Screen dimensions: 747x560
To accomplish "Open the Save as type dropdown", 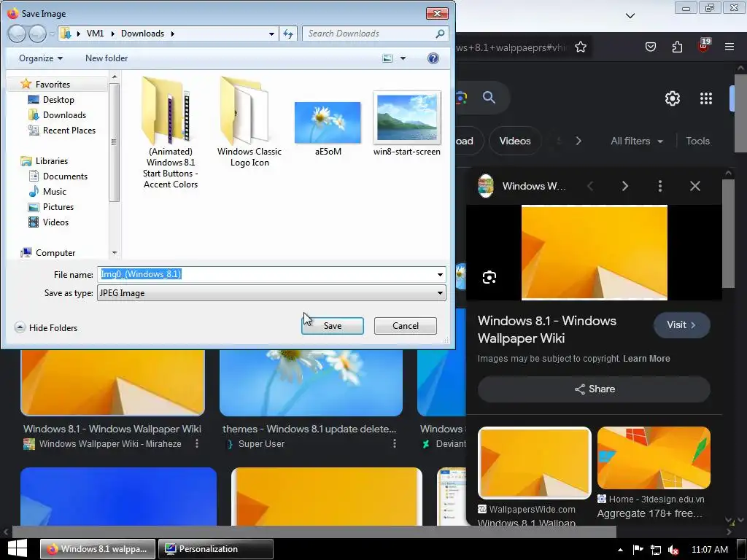I will [x=271, y=293].
